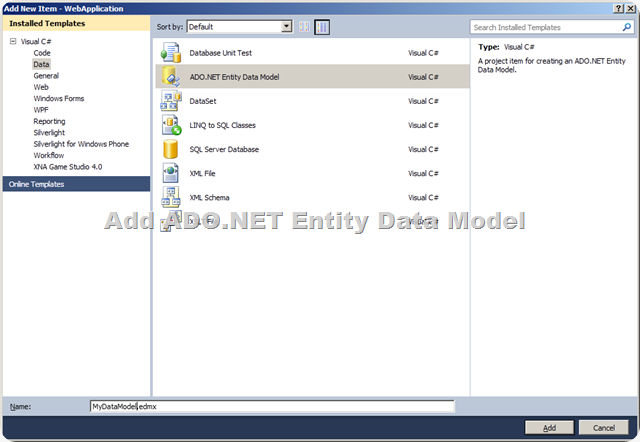
Task: Select the Silverlight category
Action: click(49, 133)
